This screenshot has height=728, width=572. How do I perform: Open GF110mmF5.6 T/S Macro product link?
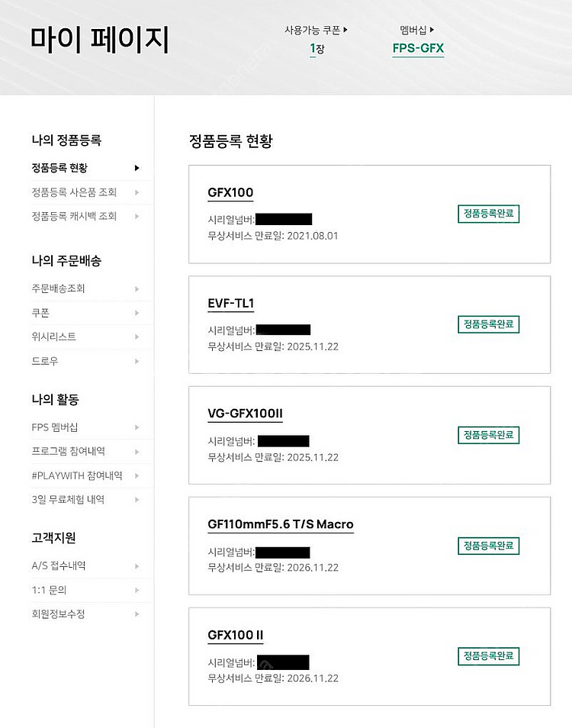281,524
